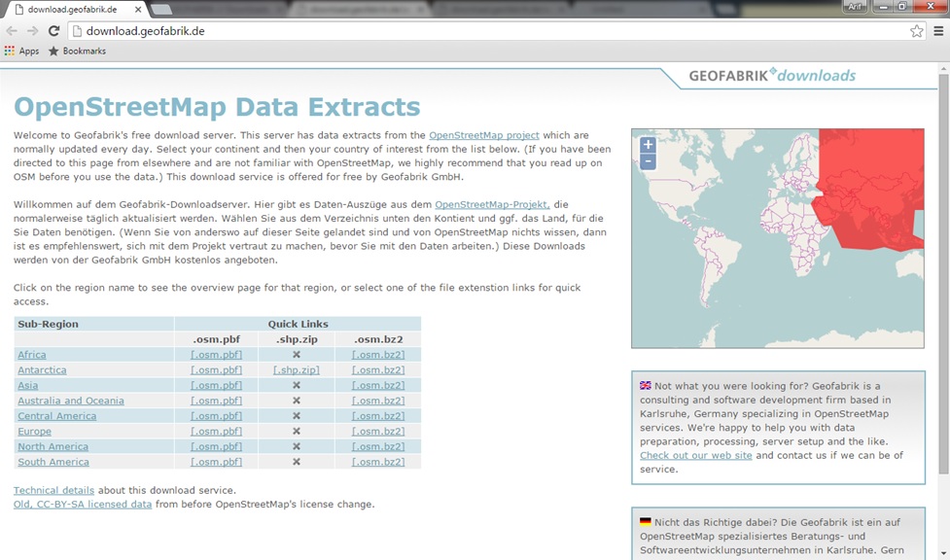
Task: Bookmark this page with the star icon
Action: click(x=916, y=30)
